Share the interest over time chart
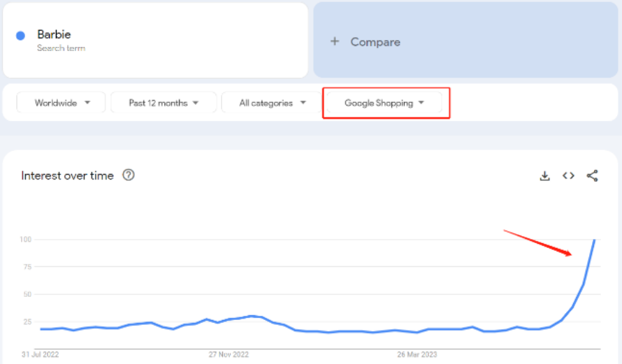 coord(592,176)
